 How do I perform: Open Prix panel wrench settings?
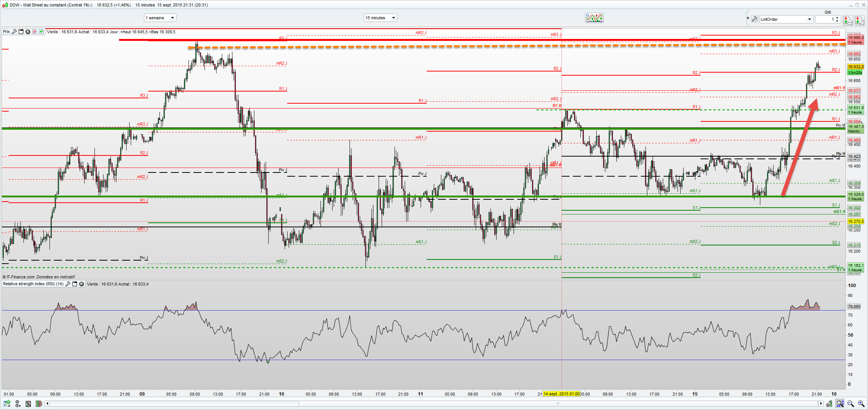(14, 32)
